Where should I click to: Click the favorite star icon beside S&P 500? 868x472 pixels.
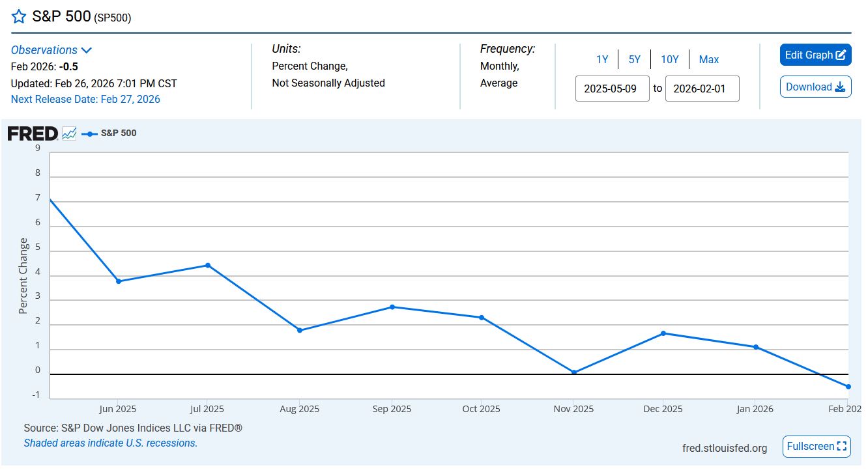(x=19, y=17)
